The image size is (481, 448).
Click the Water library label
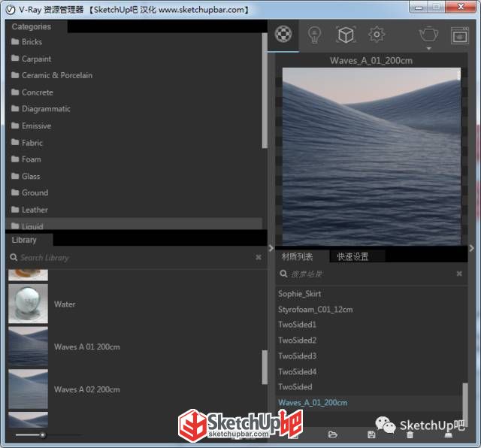click(x=65, y=304)
